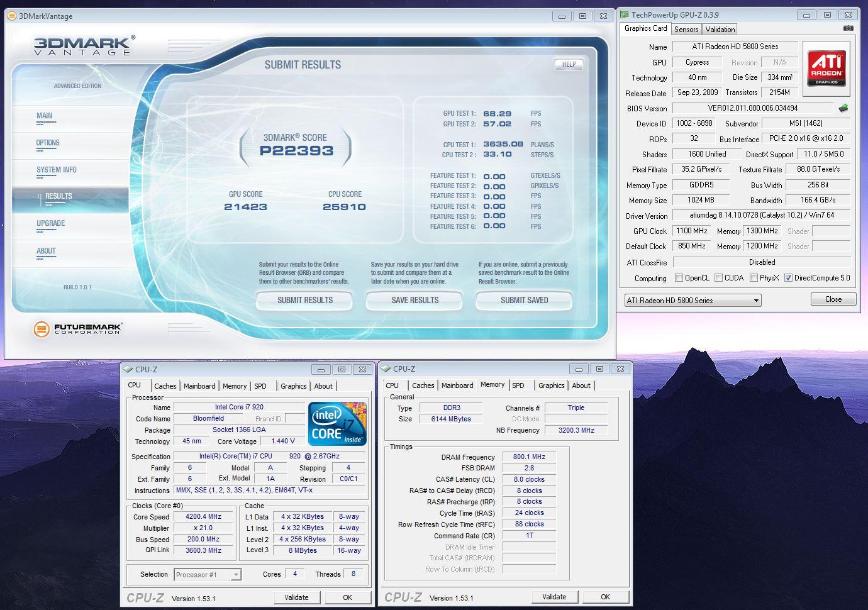Click the 3DMark score P22393

(296, 151)
